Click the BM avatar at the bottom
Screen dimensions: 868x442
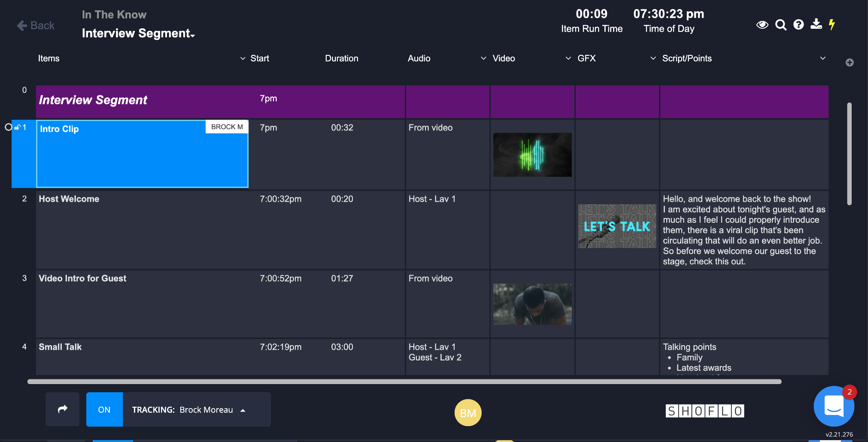tap(468, 412)
